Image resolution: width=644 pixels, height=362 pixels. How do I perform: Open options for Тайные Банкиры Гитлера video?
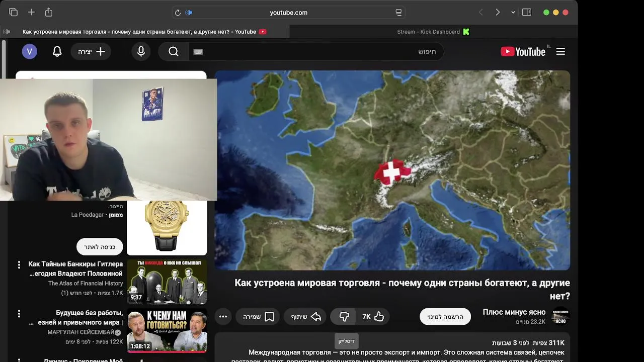(19, 264)
